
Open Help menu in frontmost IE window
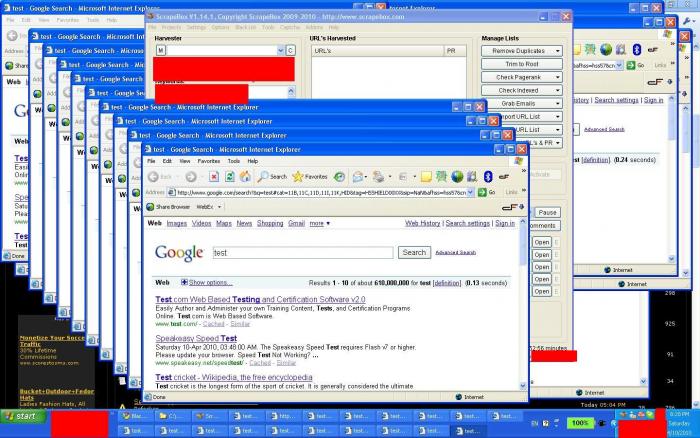(253, 161)
